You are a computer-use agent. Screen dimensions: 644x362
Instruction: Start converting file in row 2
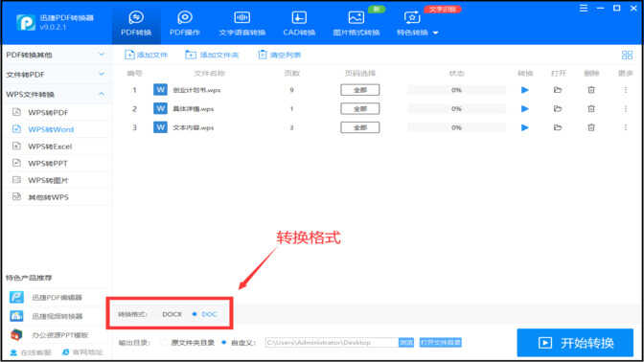coord(524,109)
